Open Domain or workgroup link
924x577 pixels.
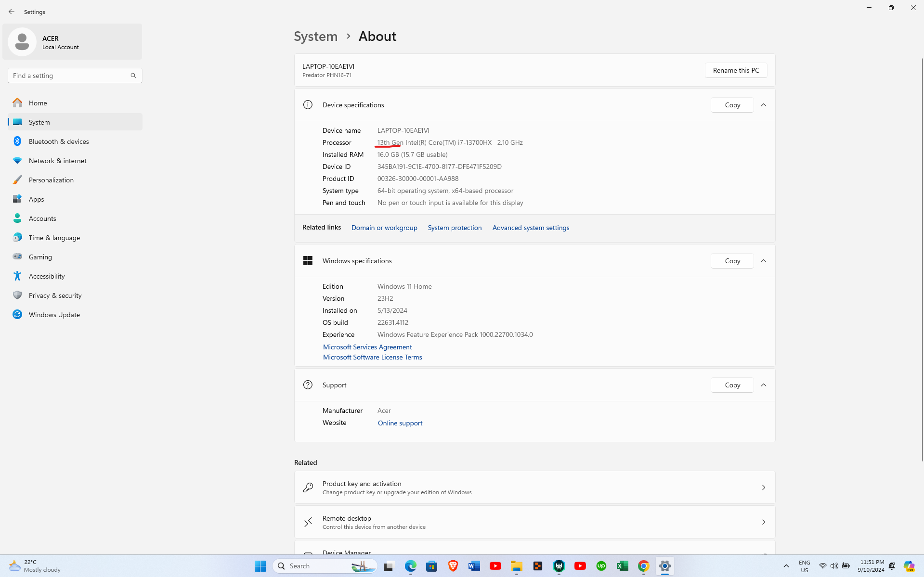pyautogui.click(x=384, y=228)
